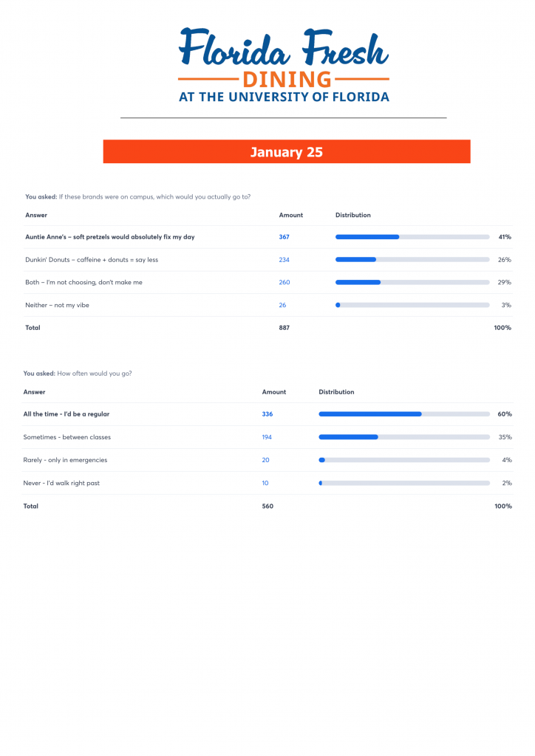
Task: Click the Dunkin' Donuts 26% distribution bar
Action: click(412, 260)
